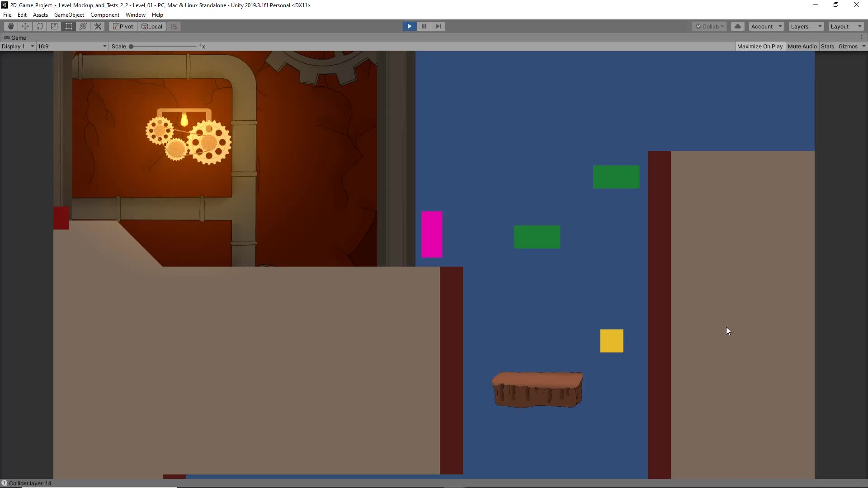Toggle grid snapping icon in toolbar
The height and width of the screenshot is (488, 868).
click(174, 26)
